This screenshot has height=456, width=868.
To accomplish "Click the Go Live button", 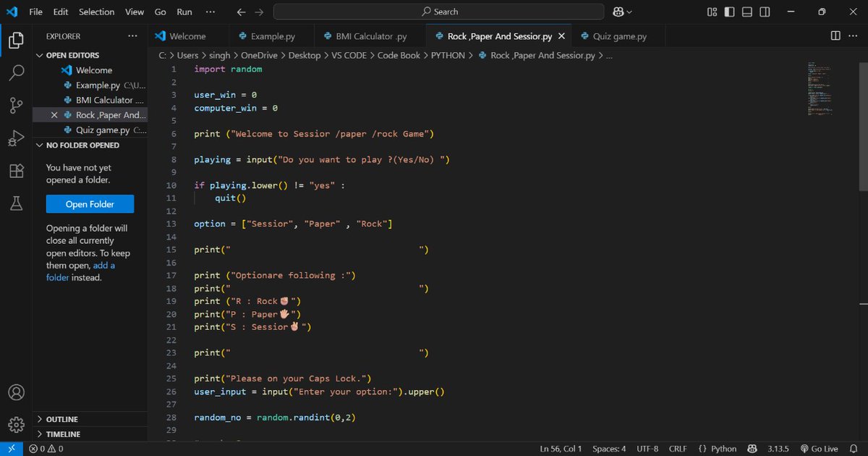I will point(819,449).
